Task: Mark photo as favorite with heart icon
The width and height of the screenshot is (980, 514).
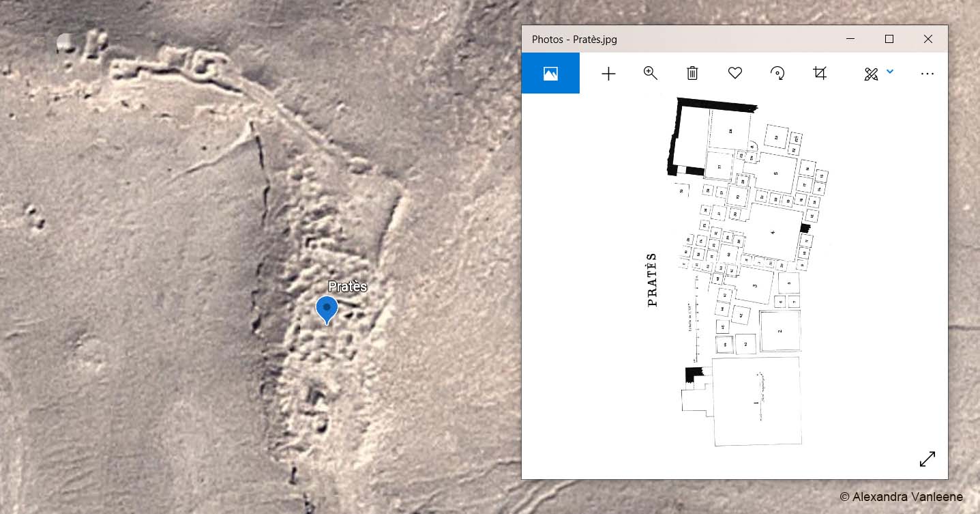Action: pyautogui.click(x=734, y=74)
